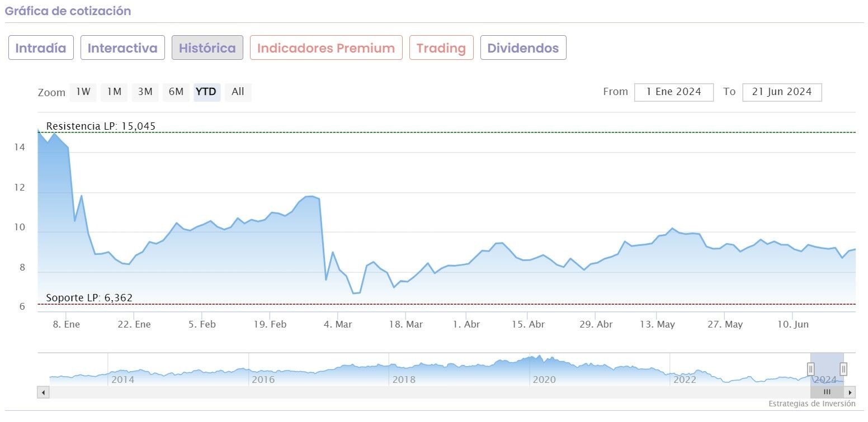The height and width of the screenshot is (422, 868).
Task: Toggle the YTD zoom option
Action: (207, 92)
